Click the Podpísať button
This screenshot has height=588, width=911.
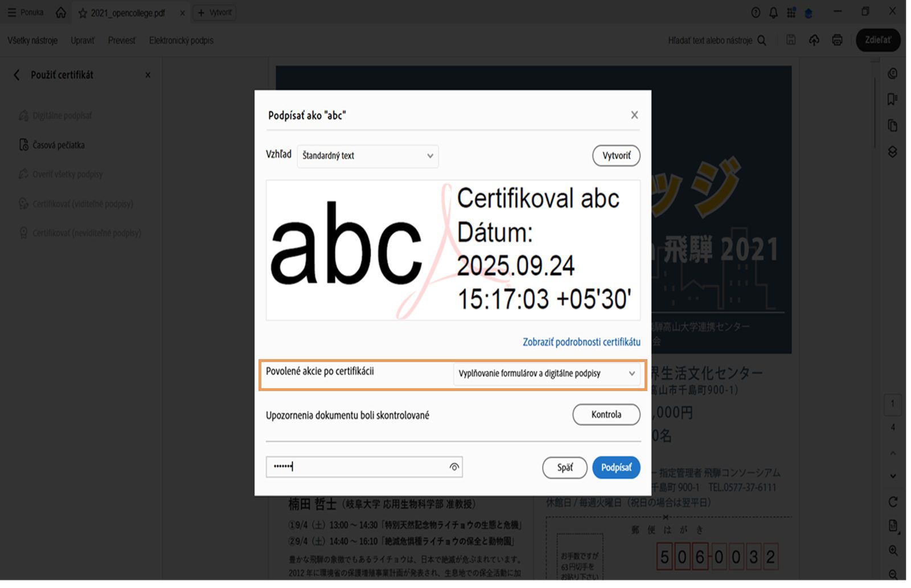615,467
